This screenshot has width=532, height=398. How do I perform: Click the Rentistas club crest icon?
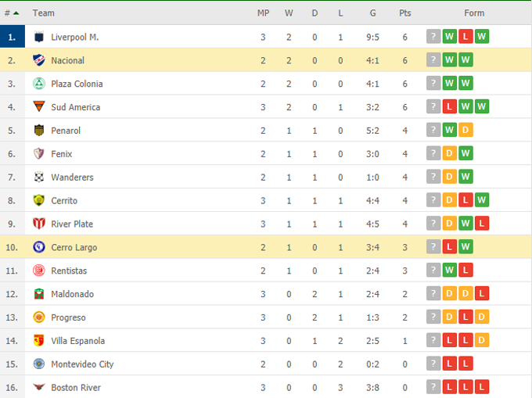(x=39, y=271)
